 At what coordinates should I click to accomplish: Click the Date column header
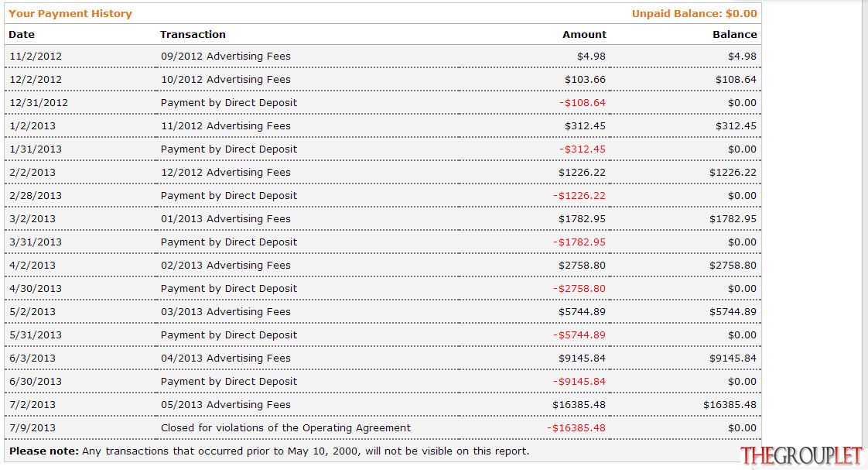22,34
